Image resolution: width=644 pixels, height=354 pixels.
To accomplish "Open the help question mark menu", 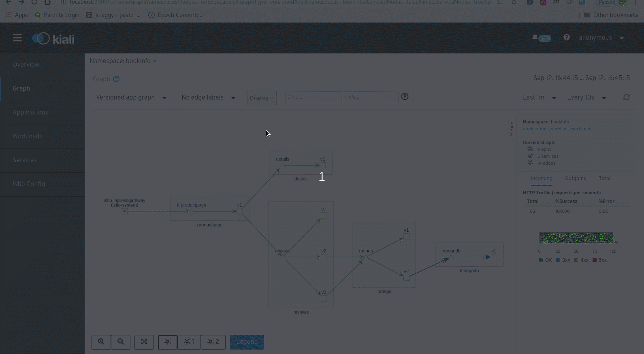I will point(567,38).
